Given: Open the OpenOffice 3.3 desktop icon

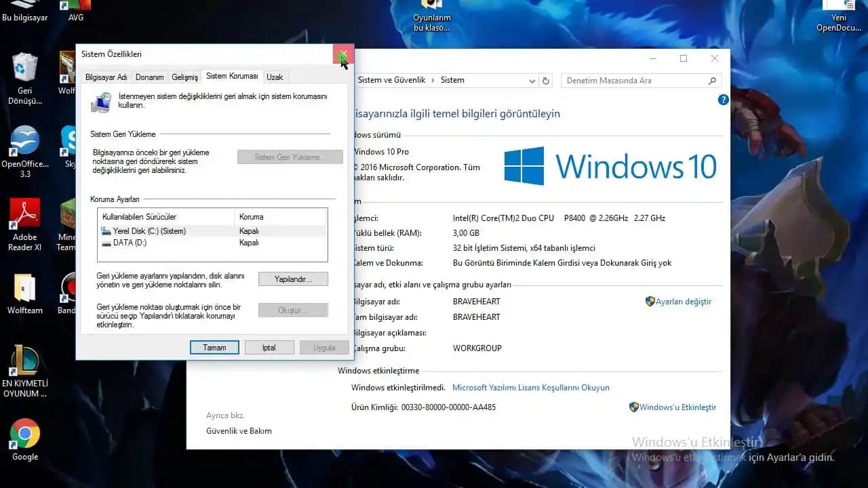Looking at the screenshot, I should pyautogui.click(x=25, y=141).
